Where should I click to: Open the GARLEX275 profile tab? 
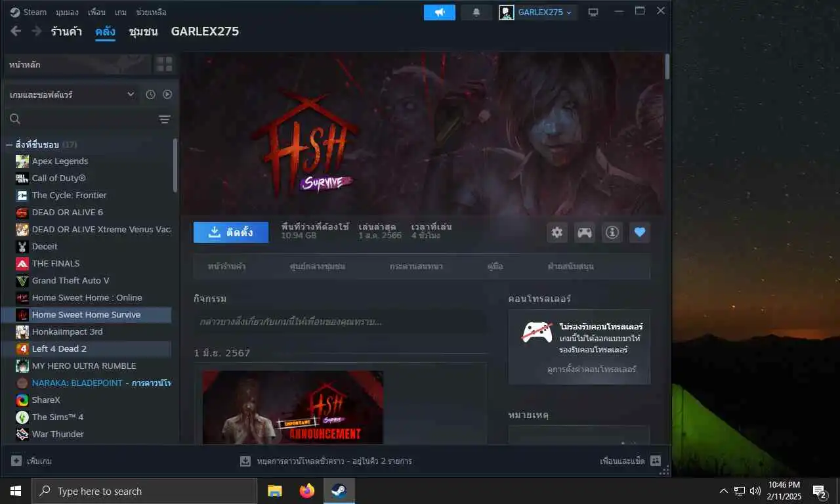point(205,31)
